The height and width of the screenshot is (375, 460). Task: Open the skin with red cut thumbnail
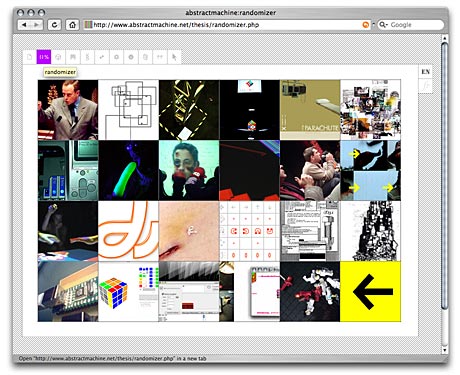click(189, 231)
